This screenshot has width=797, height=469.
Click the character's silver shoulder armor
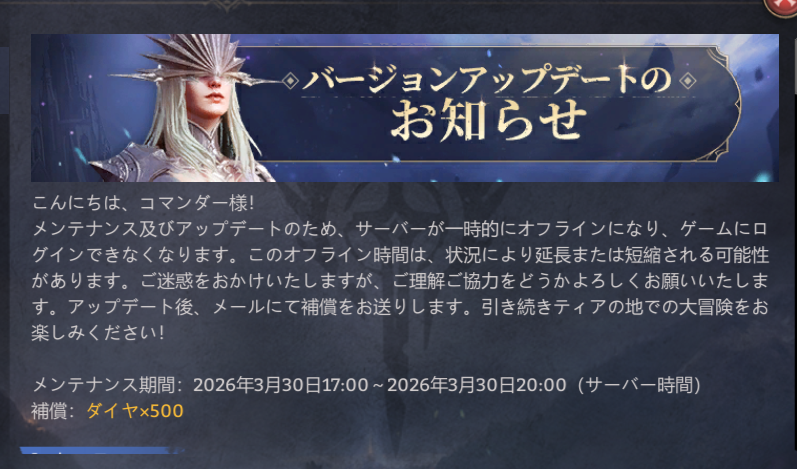pyautogui.click(x=127, y=163)
